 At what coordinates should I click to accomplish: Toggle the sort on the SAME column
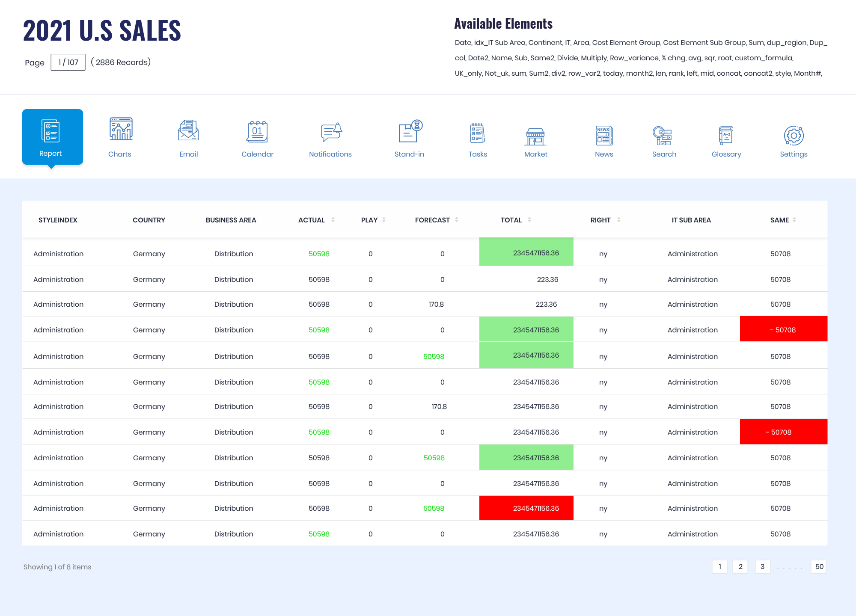click(x=794, y=220)
